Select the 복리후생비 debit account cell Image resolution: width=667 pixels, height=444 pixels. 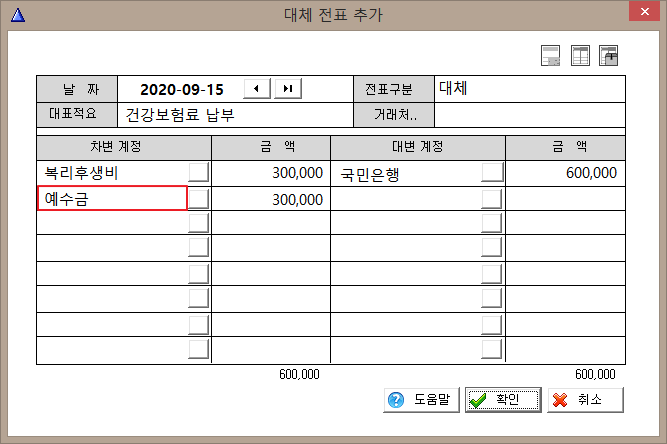(x=112, y=173)
